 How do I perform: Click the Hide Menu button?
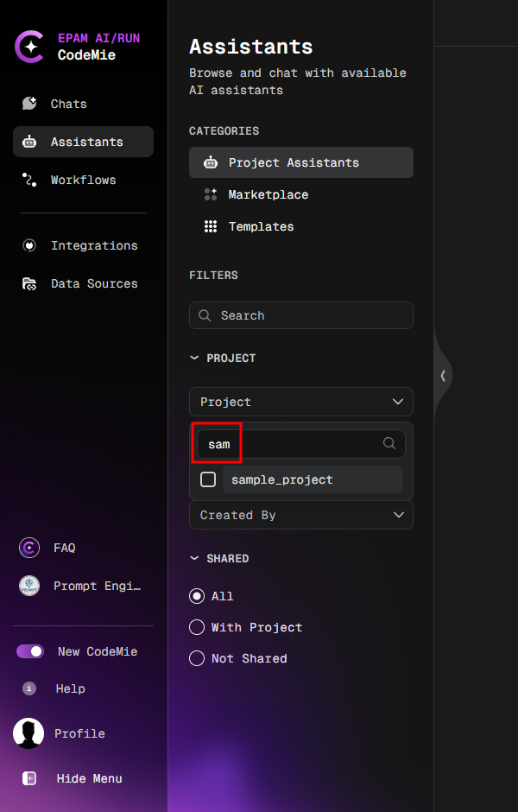(29, 778)
